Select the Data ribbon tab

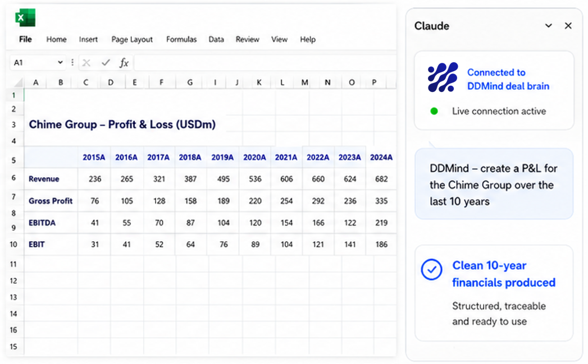[216, 39]
